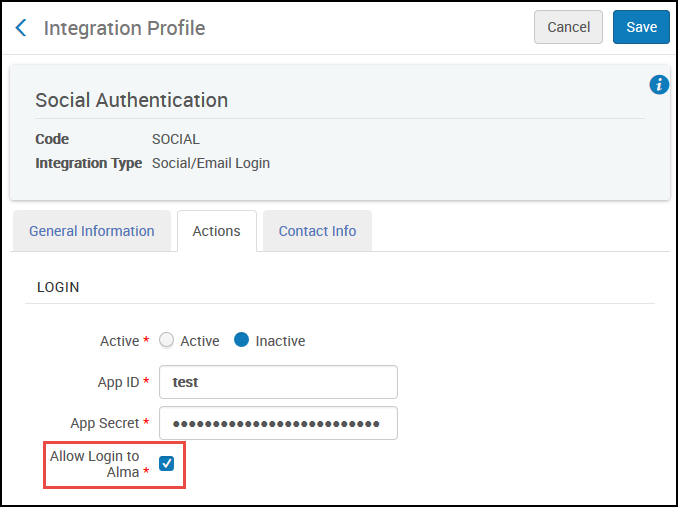Uncheck Allow Login to Alma checkbox
The width and height of the screenshot is (678, 507).
coord(166,463)
